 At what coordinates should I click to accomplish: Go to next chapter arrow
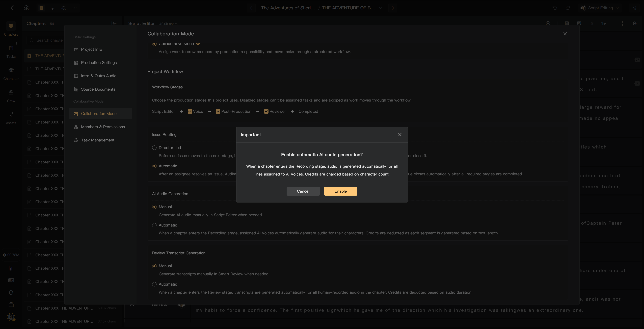tap(393, 8)
